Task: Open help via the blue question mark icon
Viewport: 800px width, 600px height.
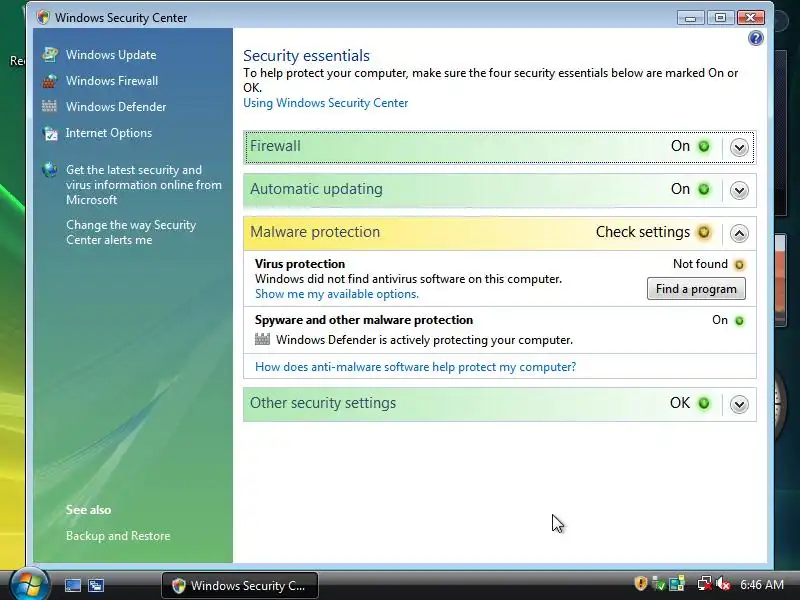Action: coord(756,38)
